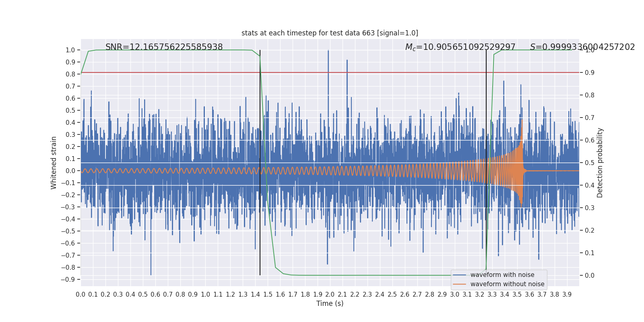
Task: Click the 0.6 tick on the Whitened strain axis
Action: 70,99
